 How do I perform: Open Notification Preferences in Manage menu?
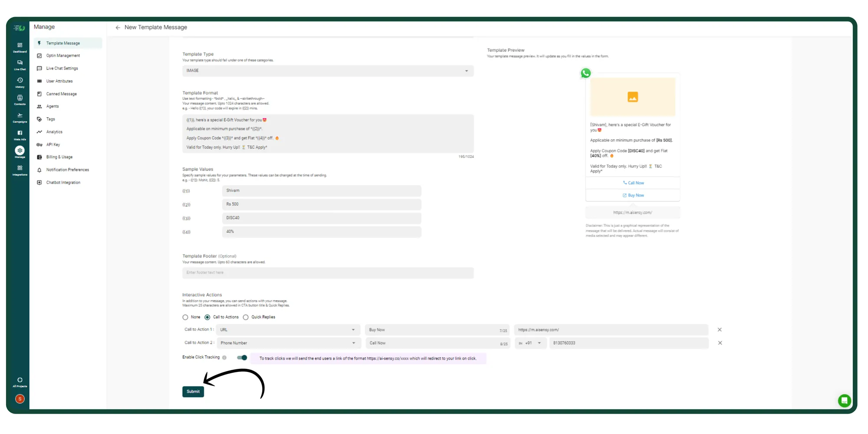point(68,169)
